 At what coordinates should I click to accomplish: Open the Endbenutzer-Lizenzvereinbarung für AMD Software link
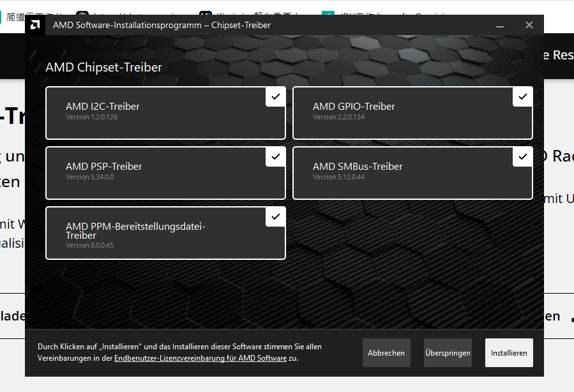[x=200, y=358]
